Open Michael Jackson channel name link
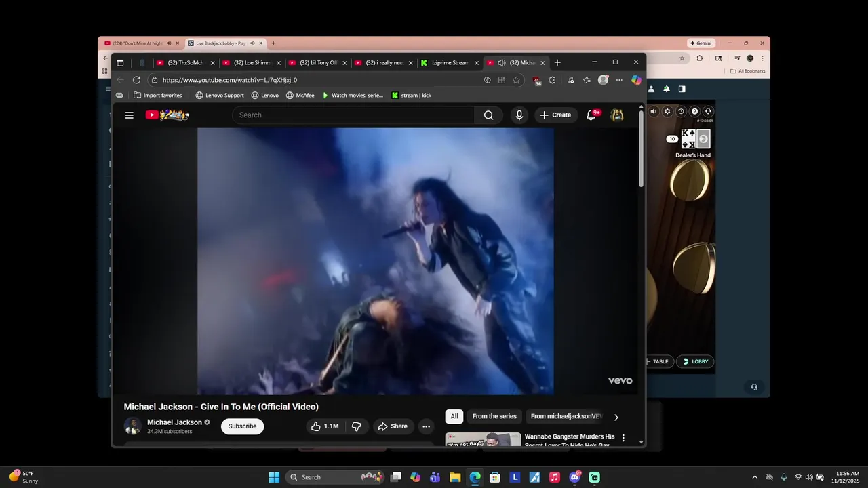Viewport: 868px width, 488px height. (x=174, y=422)
